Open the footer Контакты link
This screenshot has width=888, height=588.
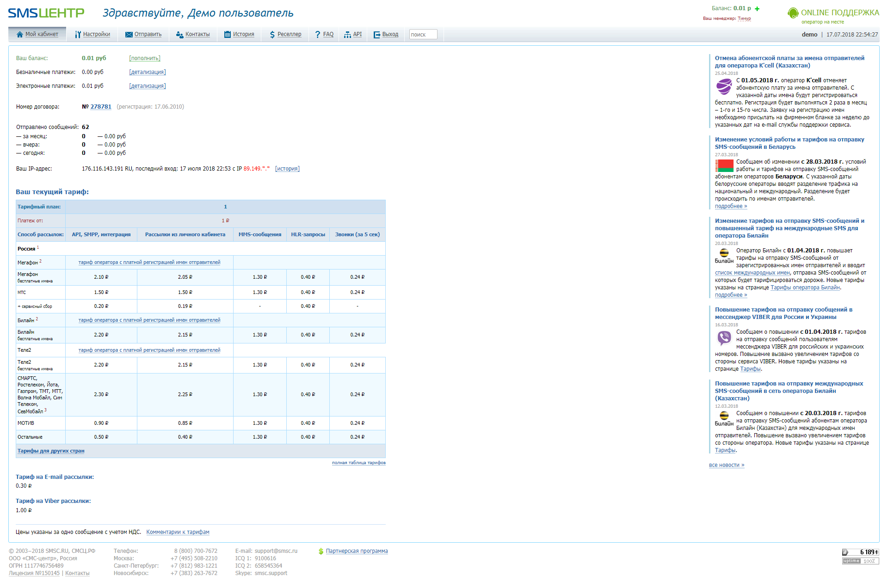(x=77, y=574)
